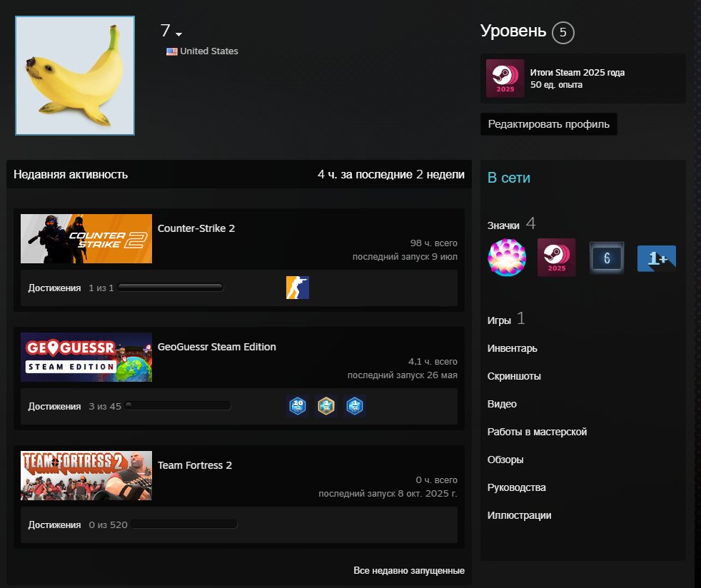Click Редактировать профиль button
The height and width of the screenshot is (588, 701).
[548, 123]
